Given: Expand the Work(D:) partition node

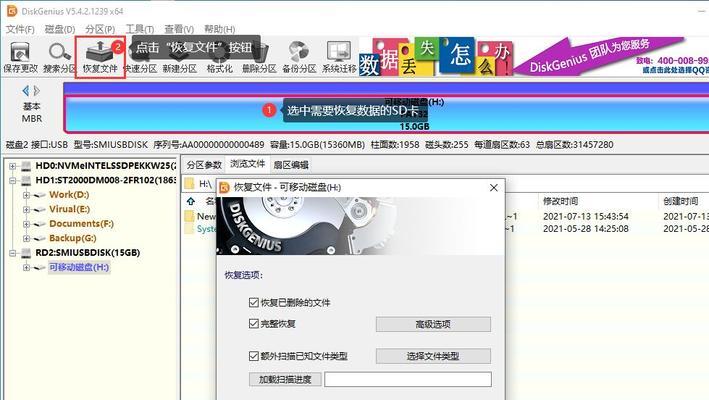Looking at the screenshot, I should pos(26,195).
